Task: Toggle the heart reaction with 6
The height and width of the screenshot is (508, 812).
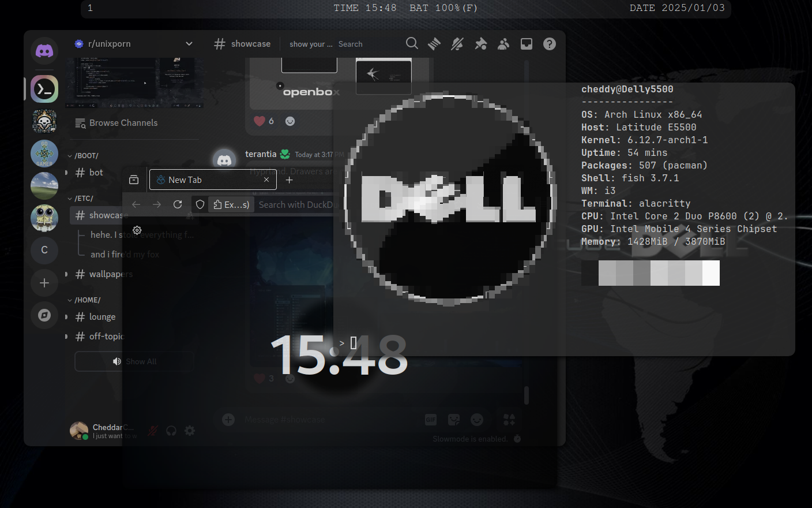Action: coord(264,121)
